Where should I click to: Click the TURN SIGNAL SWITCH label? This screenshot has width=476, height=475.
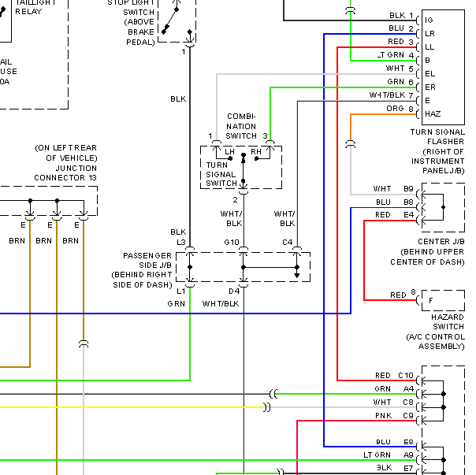pos(221,174)
